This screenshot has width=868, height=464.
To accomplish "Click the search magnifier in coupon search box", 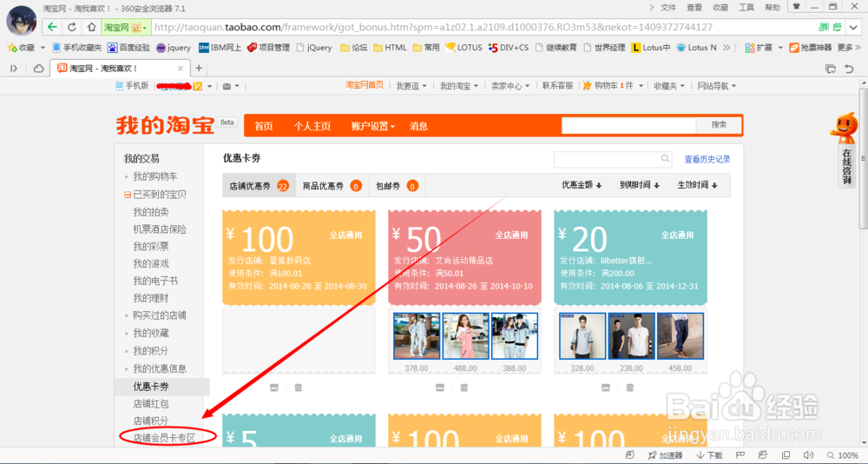I will point(665,159).
